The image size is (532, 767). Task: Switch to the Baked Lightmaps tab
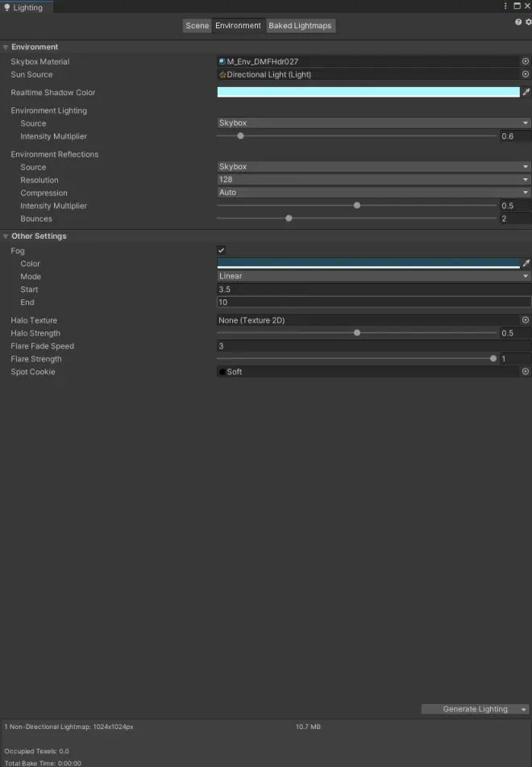[300, 26]
